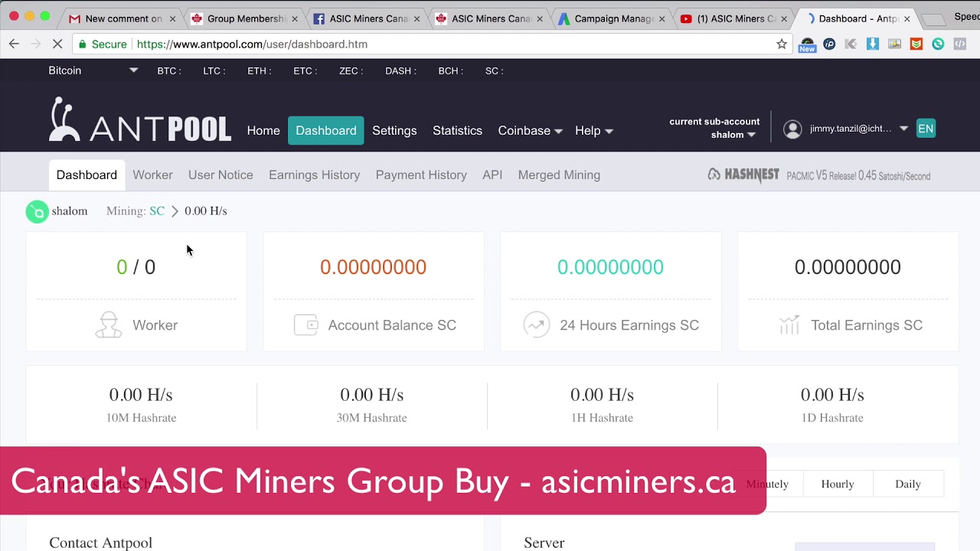Click the green Secure padlock icon
980x551 pixels.
[83, 44]
